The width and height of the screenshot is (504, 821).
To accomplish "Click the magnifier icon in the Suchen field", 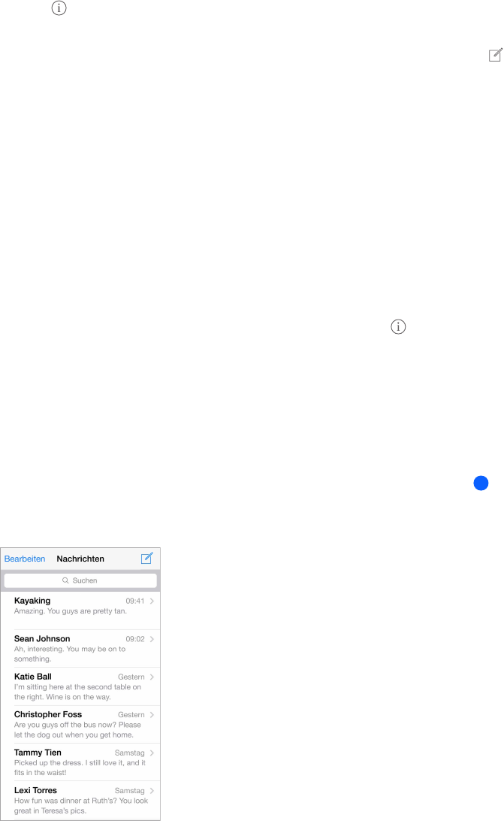I will (x=65, y=580).
